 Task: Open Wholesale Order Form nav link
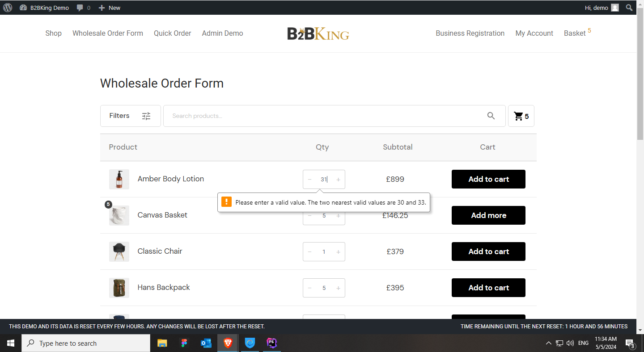pos(108,34)
